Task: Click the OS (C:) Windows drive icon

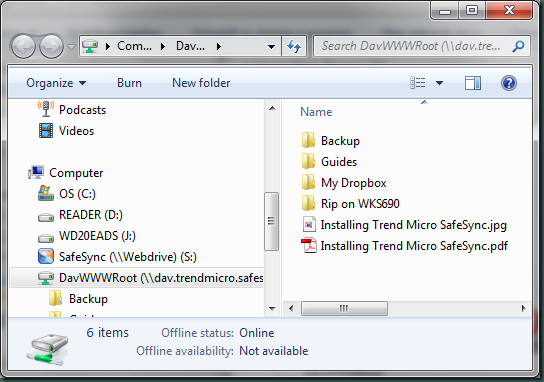Action: [46, 193]
